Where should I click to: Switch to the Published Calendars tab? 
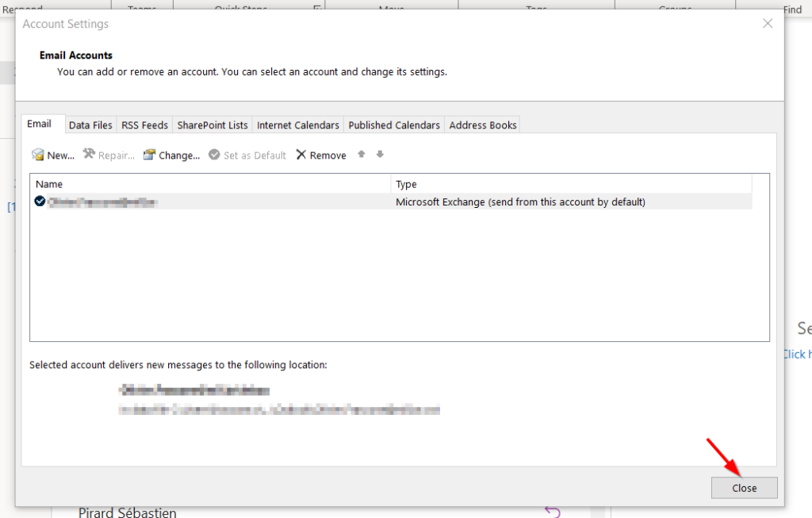click(x=394, y=125)
